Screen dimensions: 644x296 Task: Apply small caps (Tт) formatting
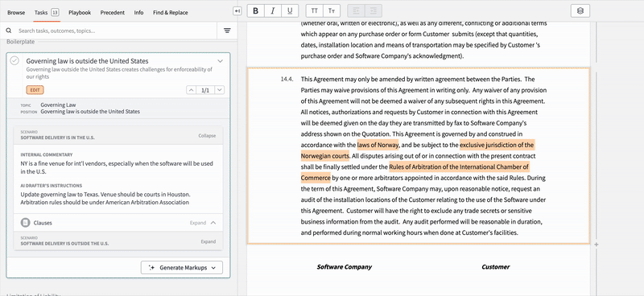(x=332, y=11)
